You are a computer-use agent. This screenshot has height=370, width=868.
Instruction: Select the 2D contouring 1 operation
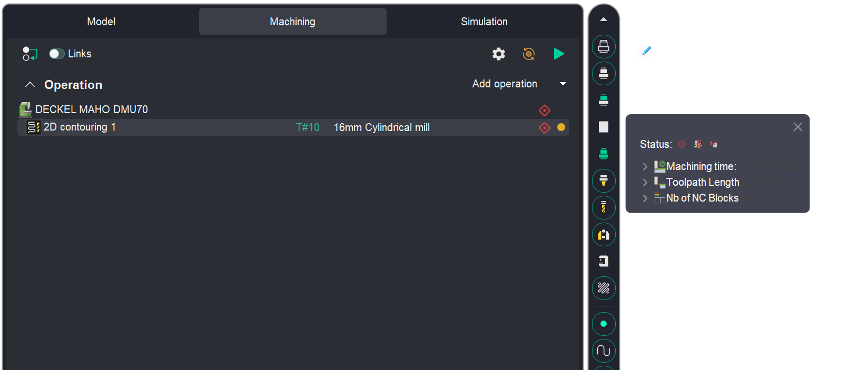tap(80, 127)
